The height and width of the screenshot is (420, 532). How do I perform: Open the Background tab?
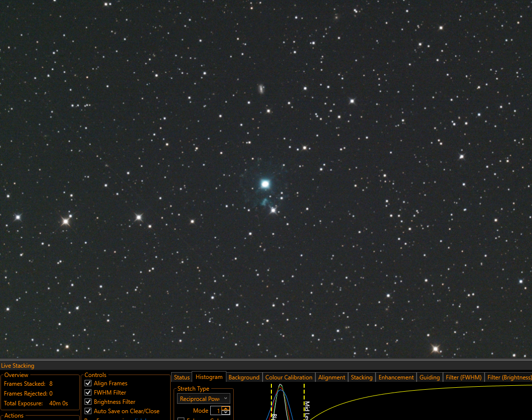pos(244,377)
